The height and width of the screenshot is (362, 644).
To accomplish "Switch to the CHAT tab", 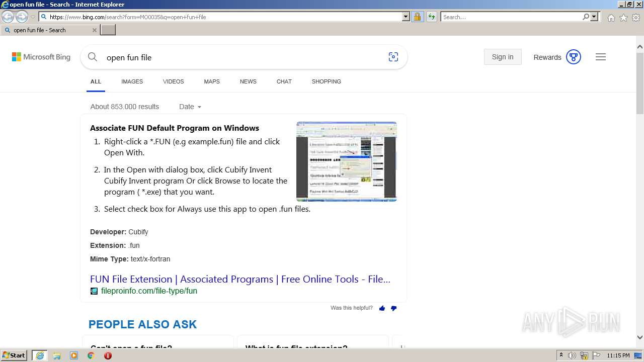I will tap(284, 81).
